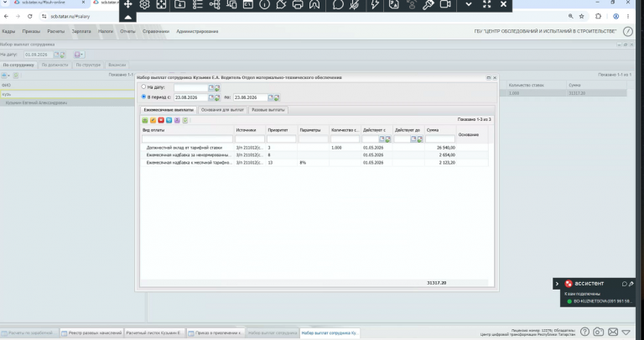Open the Кадры menu
This screenshot has width=644, height=340.
click(8, 31)
